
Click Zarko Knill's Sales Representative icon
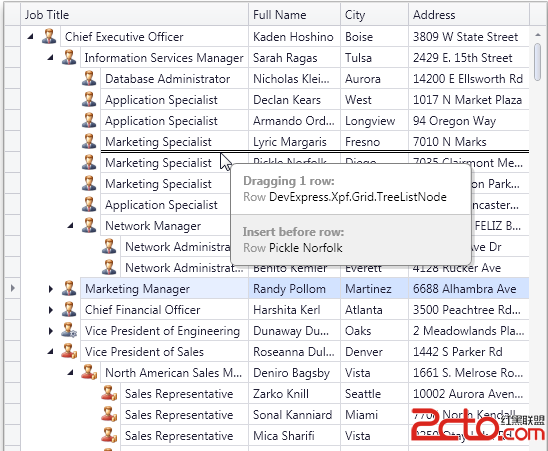tap(109, 393)
